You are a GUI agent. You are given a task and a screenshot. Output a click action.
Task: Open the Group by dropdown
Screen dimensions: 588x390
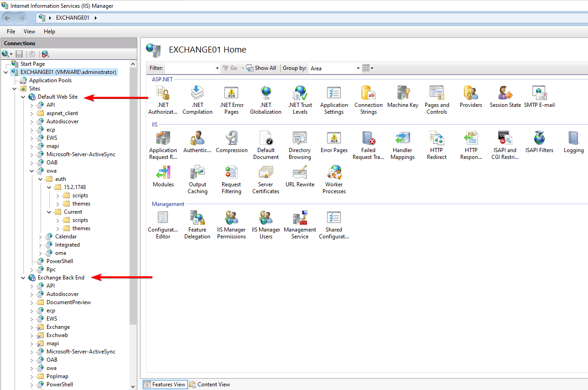point(335,68)
